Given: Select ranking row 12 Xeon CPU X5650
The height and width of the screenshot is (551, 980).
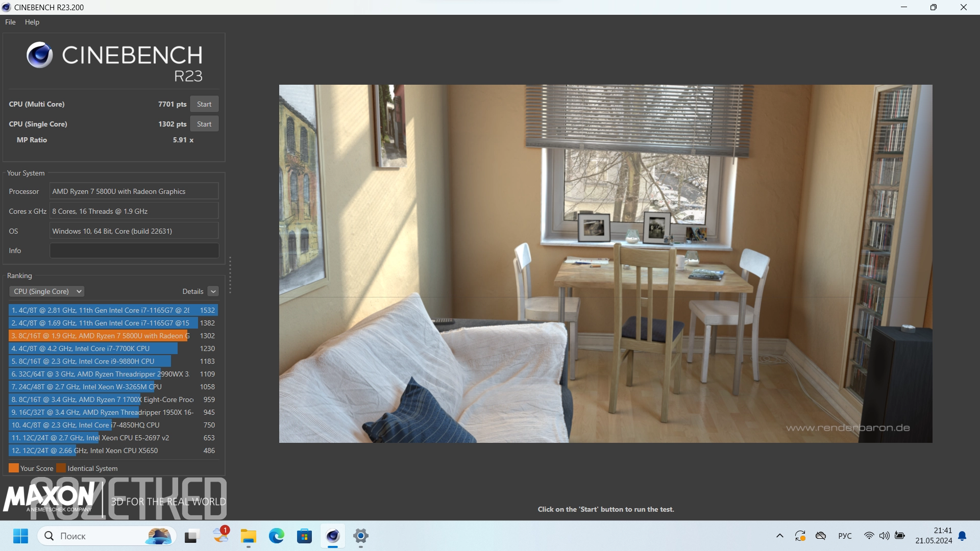Looking at the screenshot, I should point(113,450).
